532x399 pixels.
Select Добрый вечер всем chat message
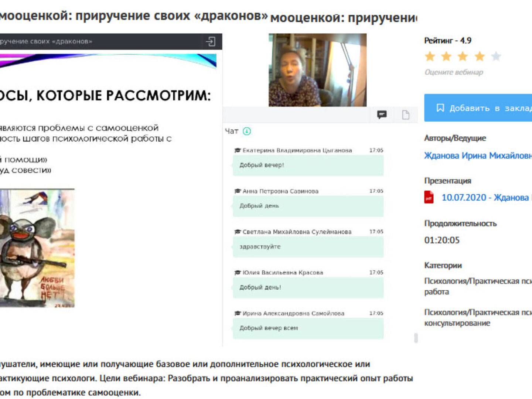(308, 328)
